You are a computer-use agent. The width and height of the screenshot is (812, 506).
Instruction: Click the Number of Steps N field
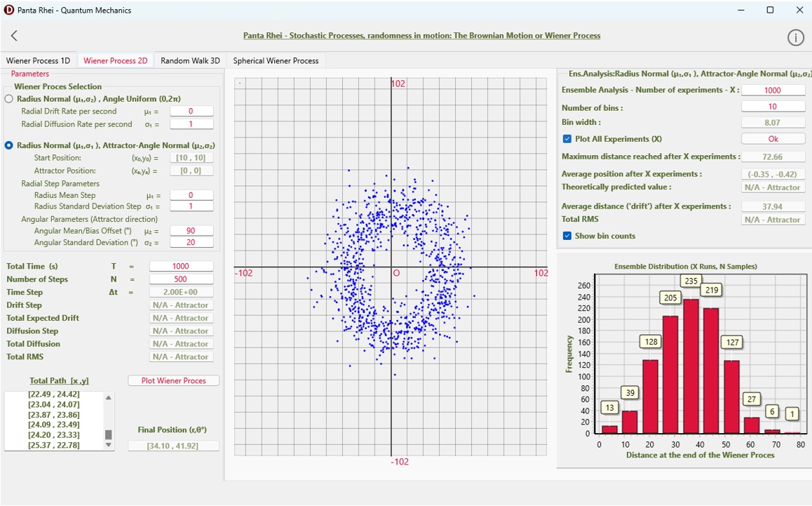pyautogui.click(x=181, y=279)
